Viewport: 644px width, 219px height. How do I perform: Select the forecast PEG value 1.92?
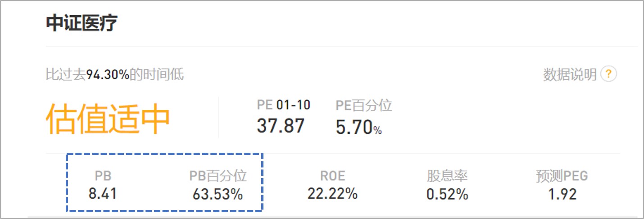pyautogui.click(x=562, y=194)
